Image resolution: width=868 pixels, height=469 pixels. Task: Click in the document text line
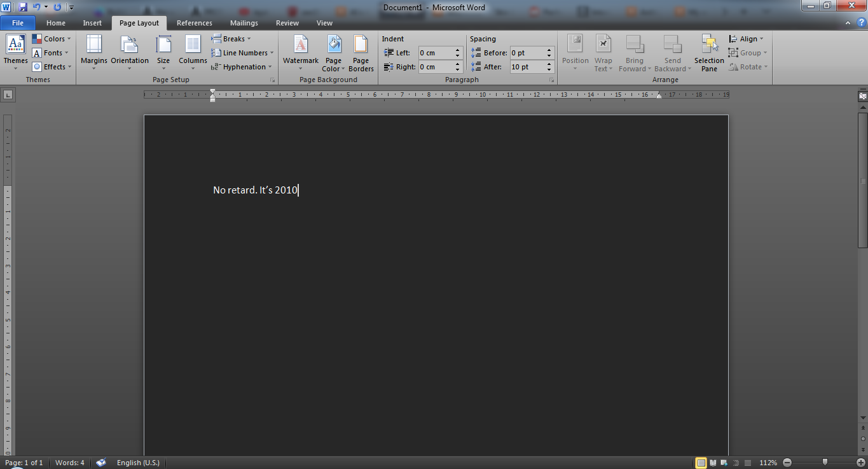click(x=256, y=190)
